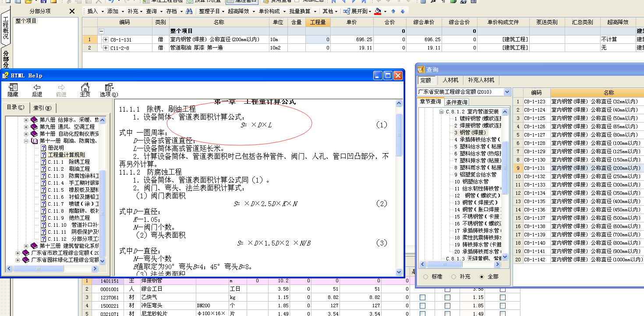Image resolution: width=644 pixels, height=316 pixels.
Task: Expand row C11-2-8 with plus box
Action: click(106, 48)
